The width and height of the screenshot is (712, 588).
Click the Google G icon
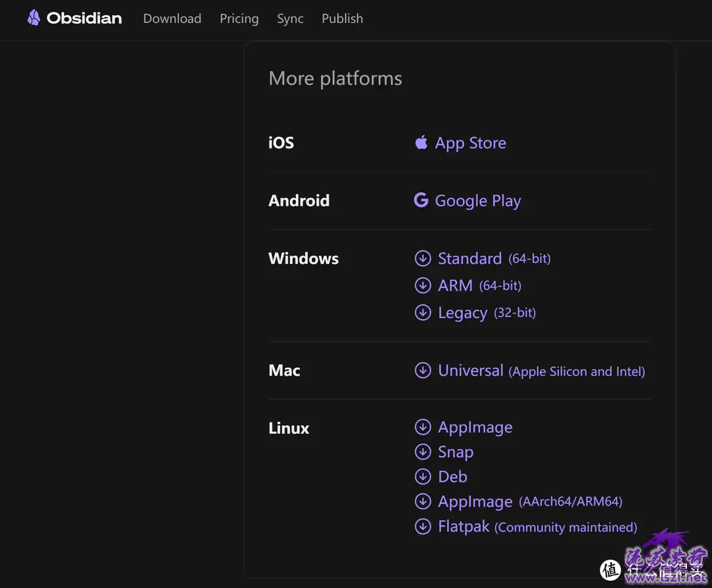pos(421,200)
